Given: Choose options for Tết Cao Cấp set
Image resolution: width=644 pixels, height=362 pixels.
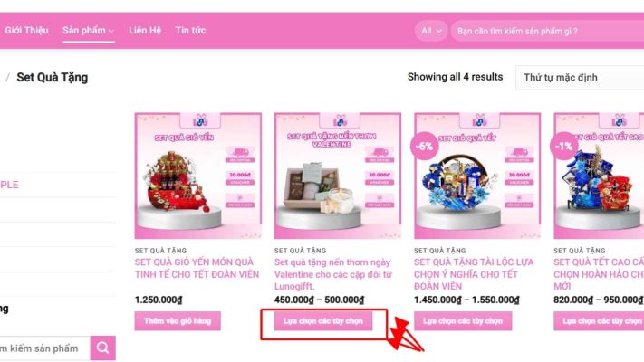Looking at the screenshot, I should tap(599, 321).
